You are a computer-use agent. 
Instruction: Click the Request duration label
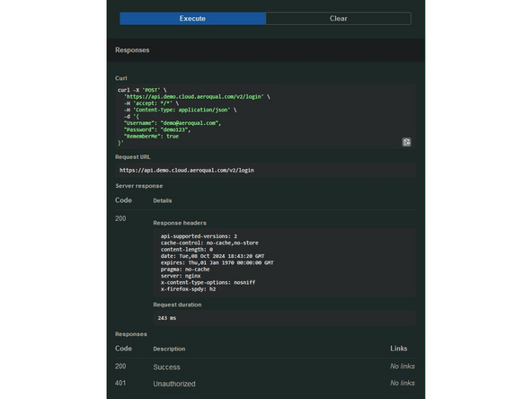tap(177, 305)
